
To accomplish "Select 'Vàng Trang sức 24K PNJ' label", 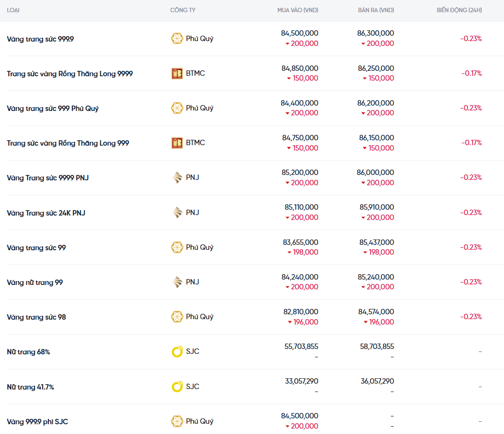I will [46, 213].
